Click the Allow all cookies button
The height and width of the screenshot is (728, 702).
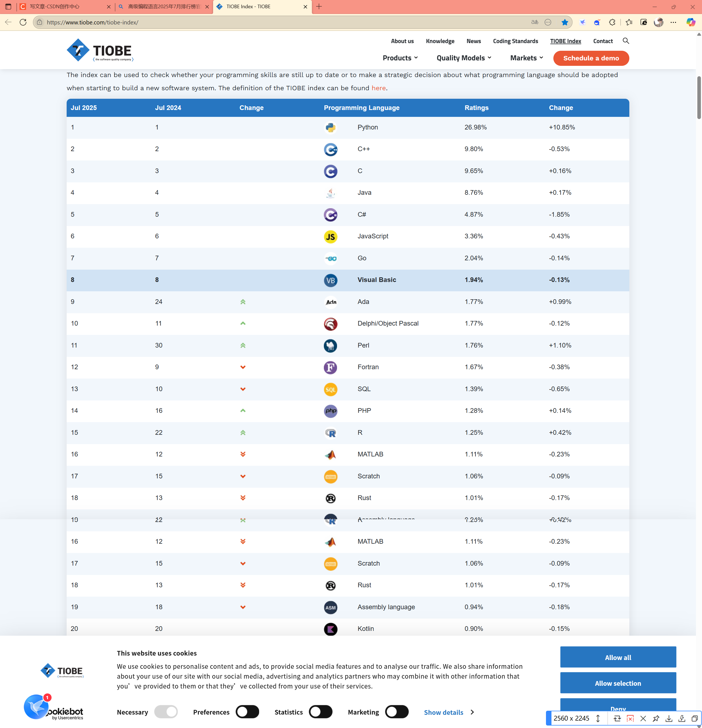click(x=618, y=657)
